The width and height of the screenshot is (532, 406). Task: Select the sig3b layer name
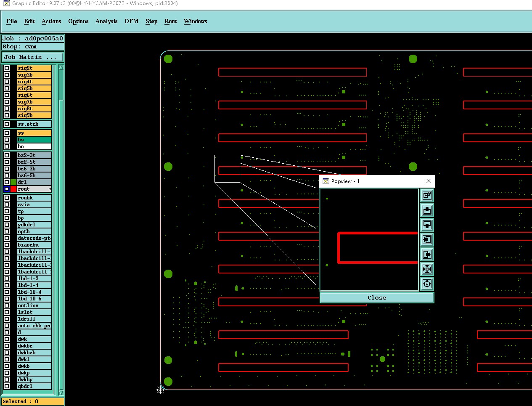(x=34, y=75)
